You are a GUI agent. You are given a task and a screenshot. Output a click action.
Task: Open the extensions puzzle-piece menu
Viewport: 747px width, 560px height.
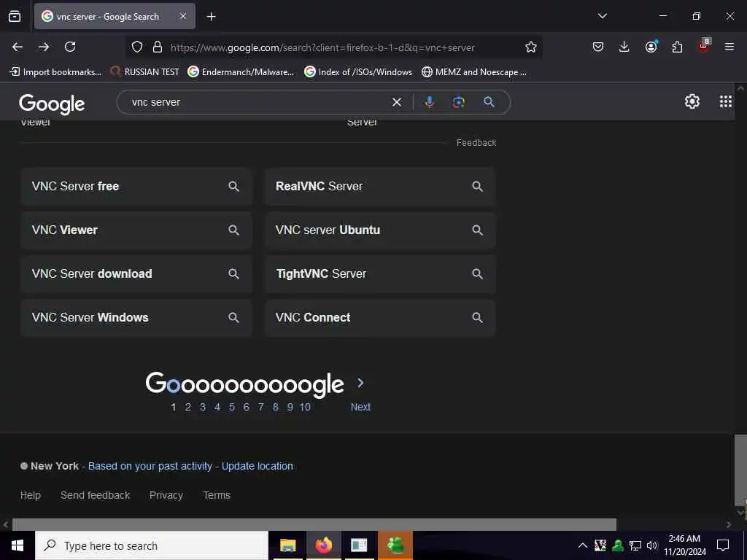click(677, 47)
